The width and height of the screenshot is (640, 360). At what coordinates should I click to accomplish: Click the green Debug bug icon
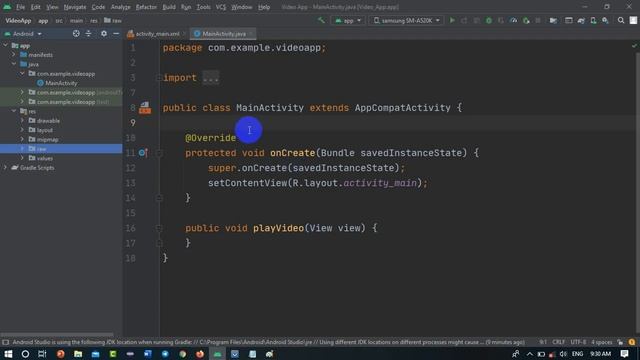point(489,20)
